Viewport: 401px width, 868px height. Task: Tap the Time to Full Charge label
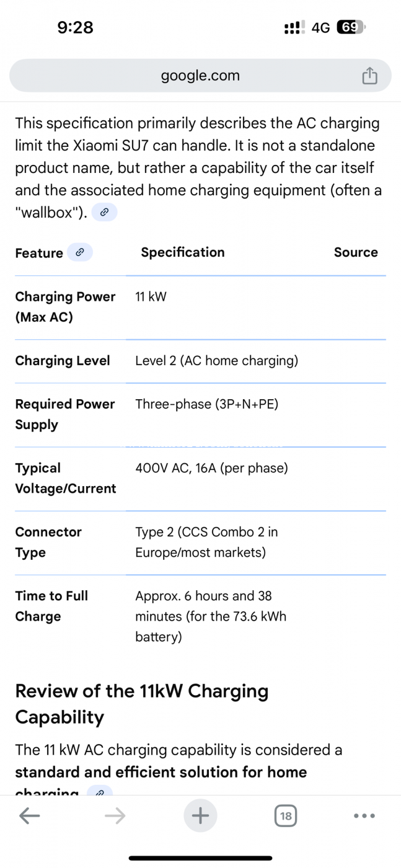click(x=51, y=606)
